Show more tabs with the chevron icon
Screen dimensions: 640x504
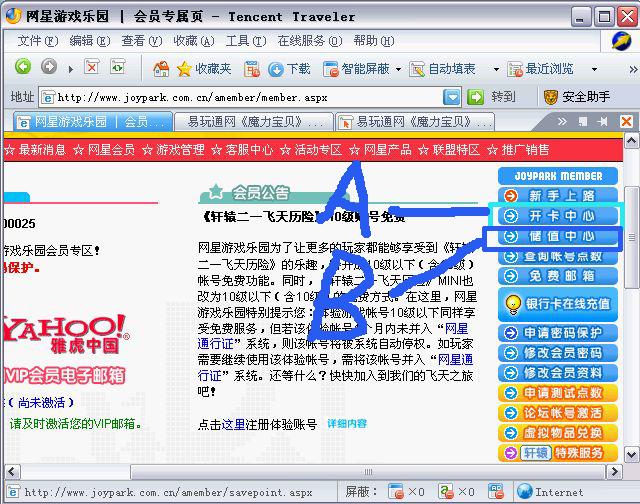(x=562, y=121)
